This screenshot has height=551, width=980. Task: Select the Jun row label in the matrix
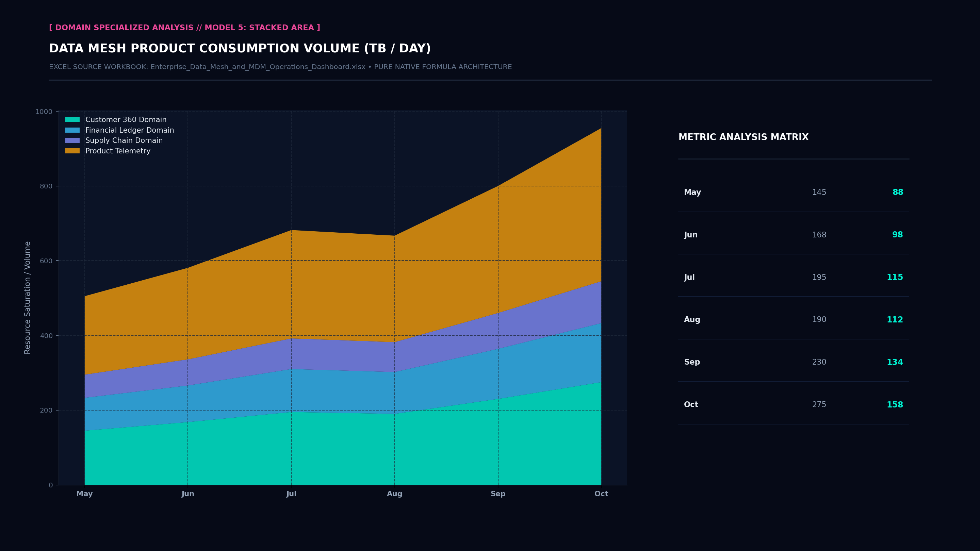click(x=691, y=235)
